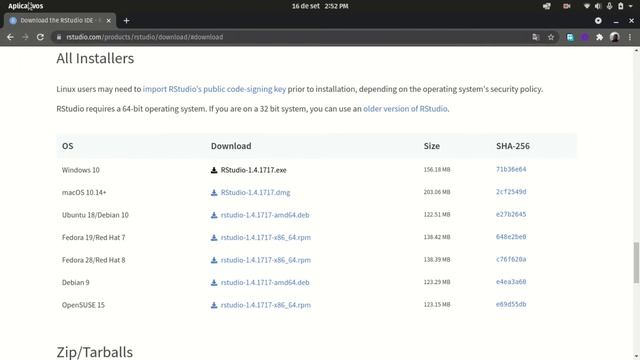This screenshot has width=640, height=360.
Task: Click the All Installers heading
Action: point(95,58)
